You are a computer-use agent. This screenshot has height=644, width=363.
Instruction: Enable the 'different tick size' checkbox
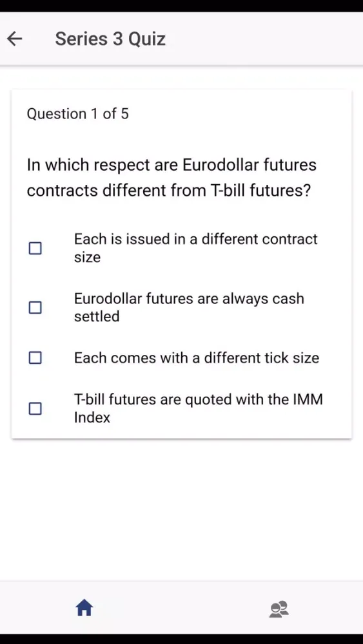tap(35, 357)
